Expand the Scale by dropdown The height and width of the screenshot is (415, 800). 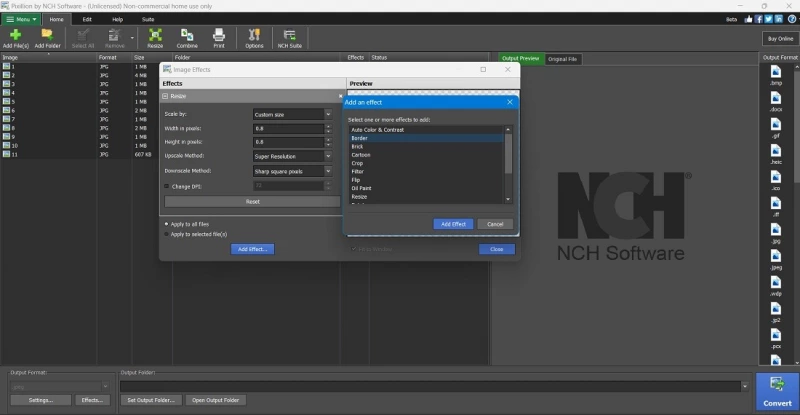tap(292, 114)
